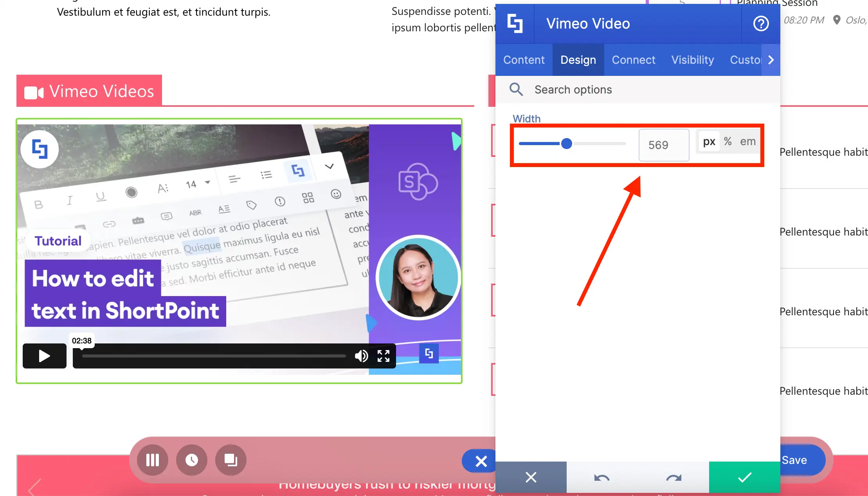
Task: Mute the video volume icon
Action: point(361,356)
